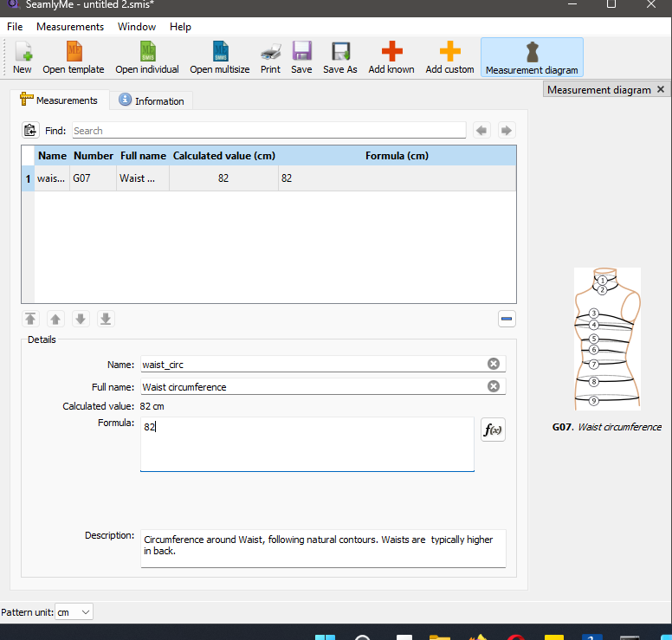This screenshot has height=640, width=672.
Task: Open individual measurements file
Action: click(147, 58)
